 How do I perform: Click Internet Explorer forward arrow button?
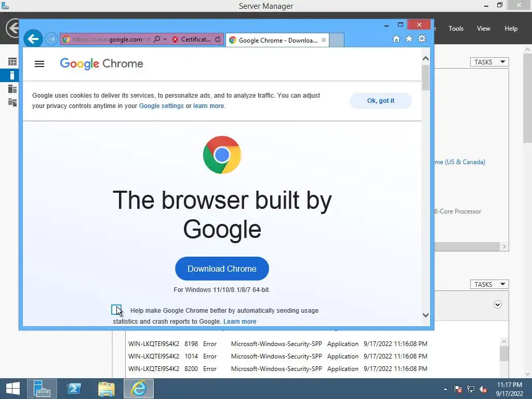(51, 39)
